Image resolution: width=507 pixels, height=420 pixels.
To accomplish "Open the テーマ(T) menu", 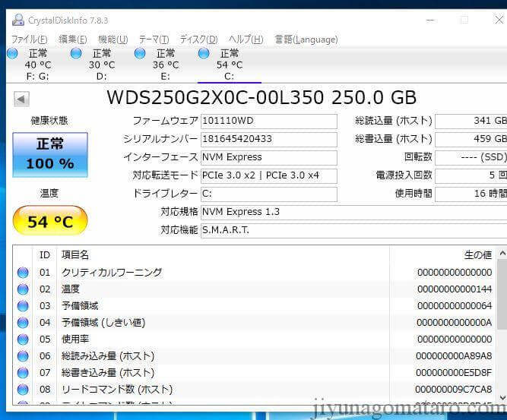I will [154, 39].
